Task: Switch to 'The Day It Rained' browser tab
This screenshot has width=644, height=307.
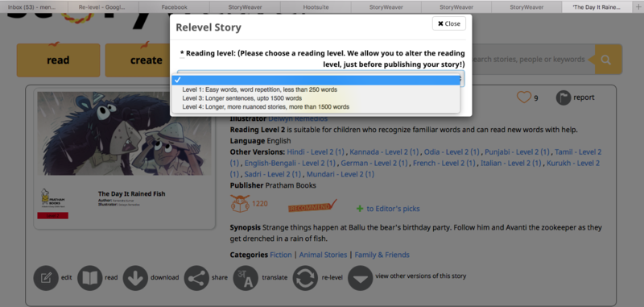Action: click(597, 7)
